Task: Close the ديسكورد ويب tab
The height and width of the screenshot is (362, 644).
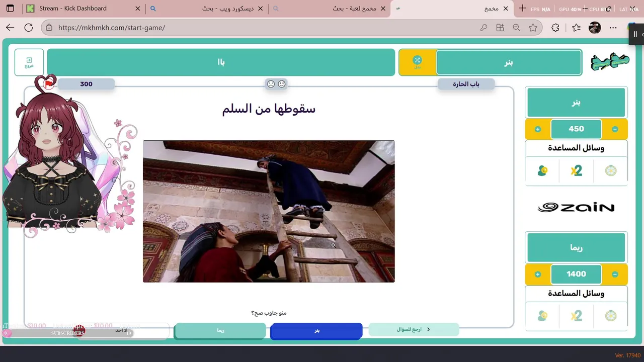Action: tap(261, 9)
